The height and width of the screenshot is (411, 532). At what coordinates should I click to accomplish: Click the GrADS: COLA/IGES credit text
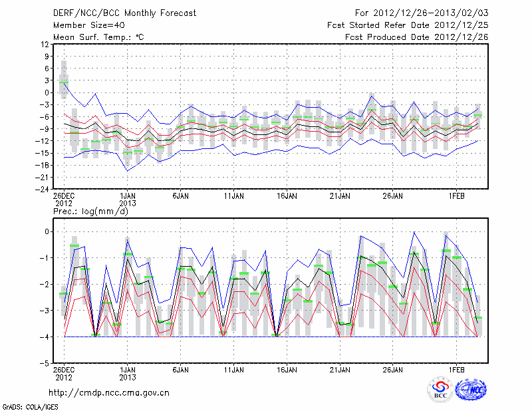(x=29, y=406)
